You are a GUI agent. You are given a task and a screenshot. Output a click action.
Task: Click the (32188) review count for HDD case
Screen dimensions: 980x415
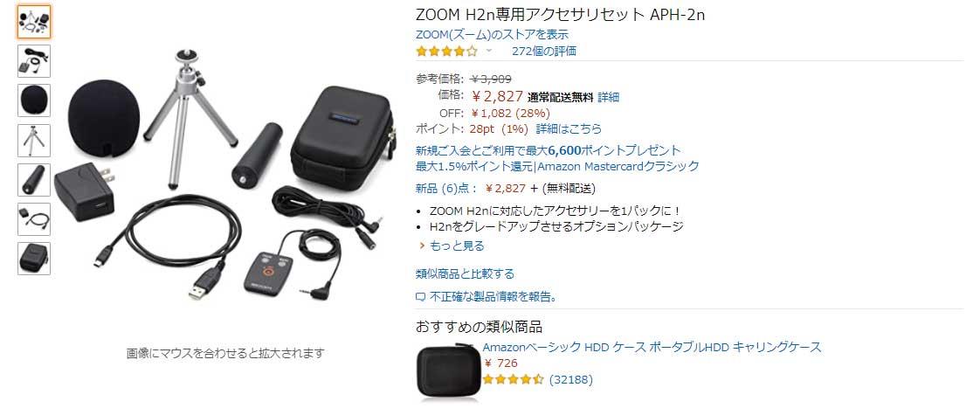pos(570,379)
